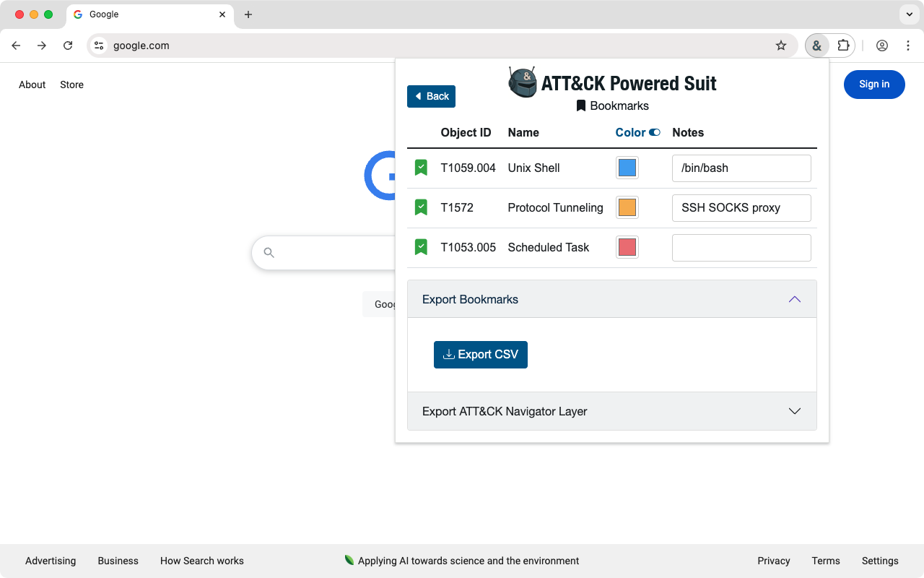The width and height of the screenshot is (924, 578).
Task: Click the Unix Shell technique name
Action: pyautogui.click(x=534, y=168)
